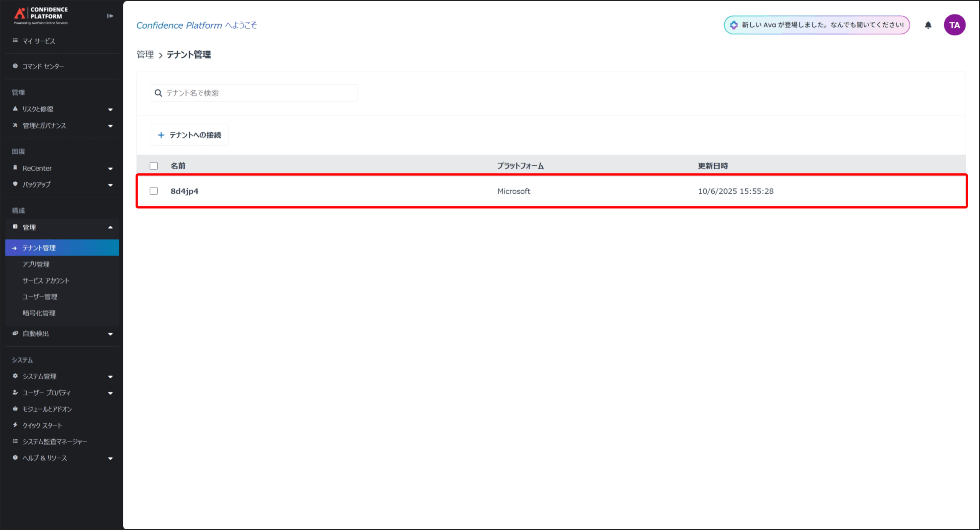
Task: Open the TA user avatar menu
Action: (954, 25)
